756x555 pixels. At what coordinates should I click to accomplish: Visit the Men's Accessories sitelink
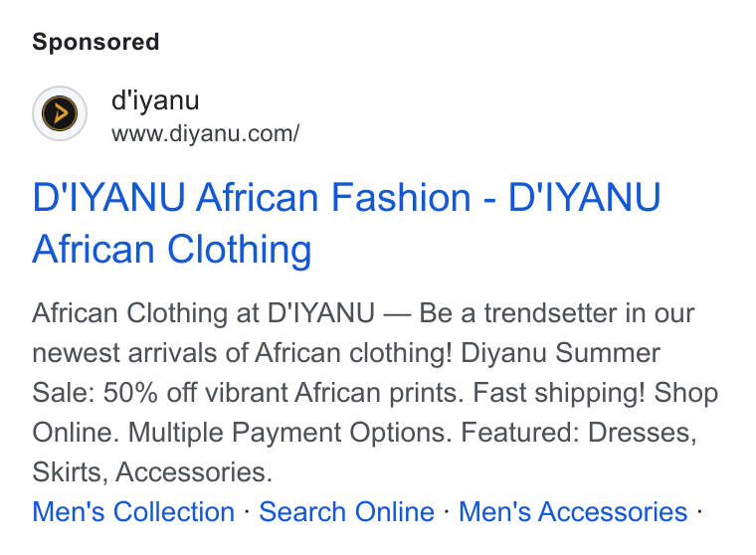pos(573,511)
